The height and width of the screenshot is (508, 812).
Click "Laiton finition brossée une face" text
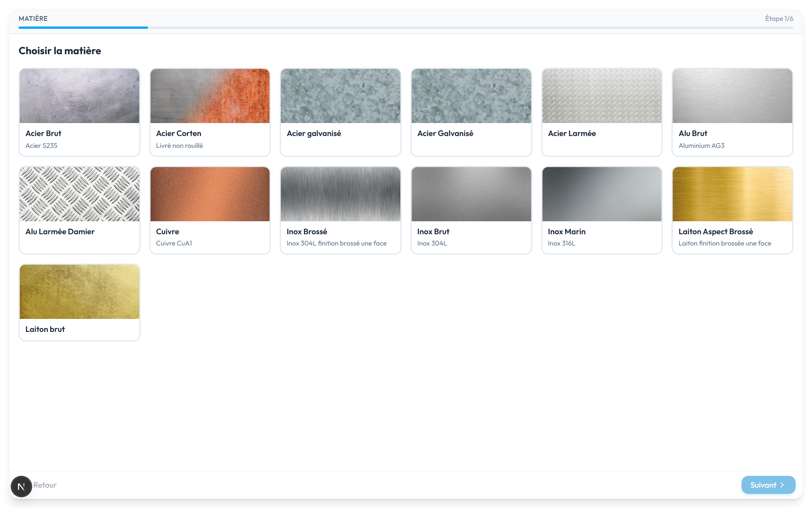click(x=725, y=243)
